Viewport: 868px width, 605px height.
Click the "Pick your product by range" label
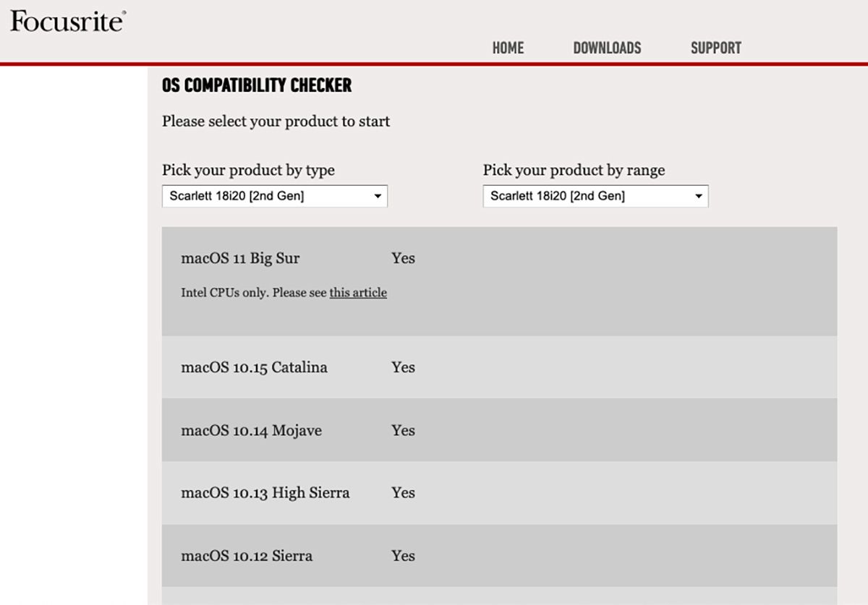(574, 171)
